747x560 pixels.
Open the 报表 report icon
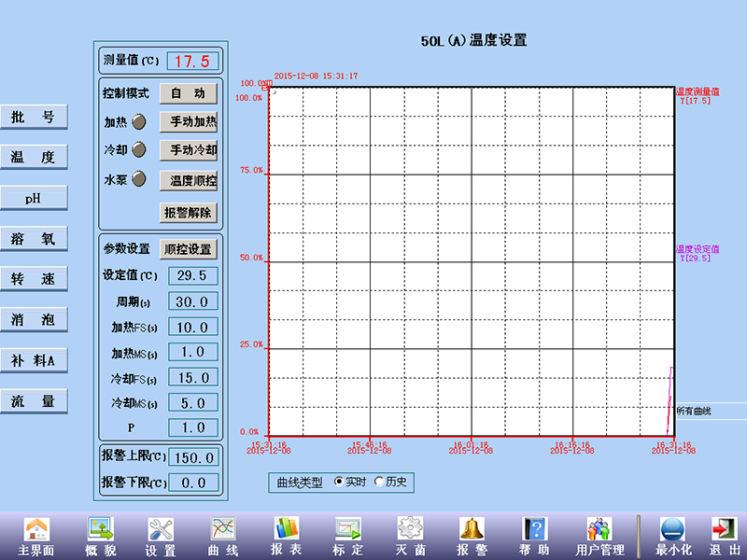point(286,529)
